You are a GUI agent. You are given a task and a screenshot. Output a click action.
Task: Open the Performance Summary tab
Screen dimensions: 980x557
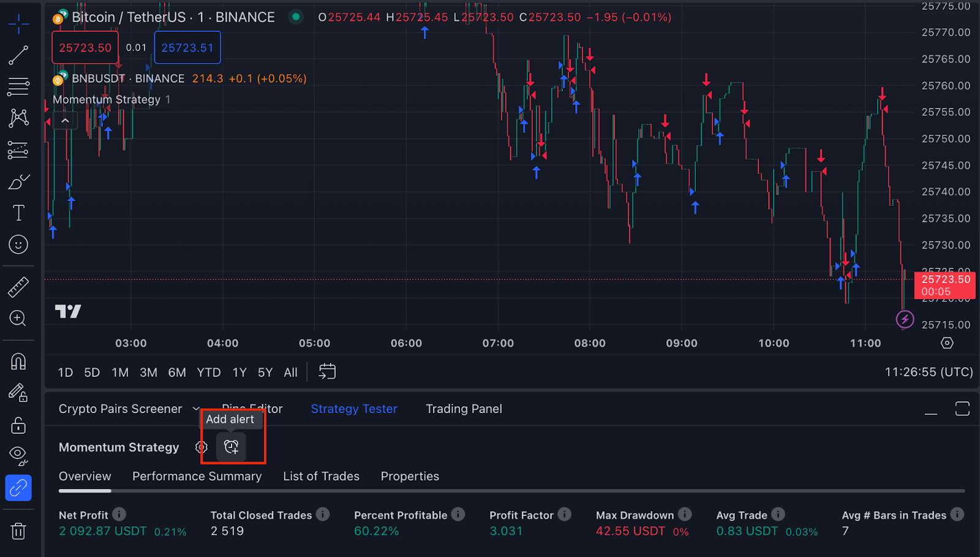(197, 476)
